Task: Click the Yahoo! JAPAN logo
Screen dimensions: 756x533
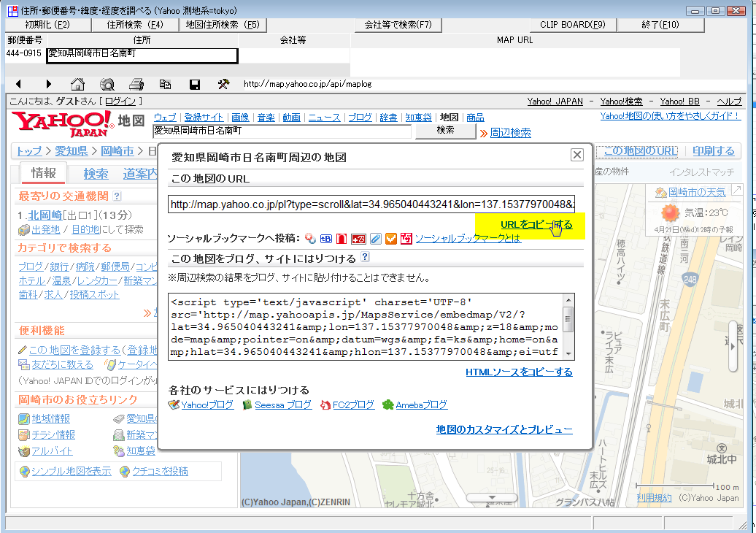Action: [x=63, y=123]
